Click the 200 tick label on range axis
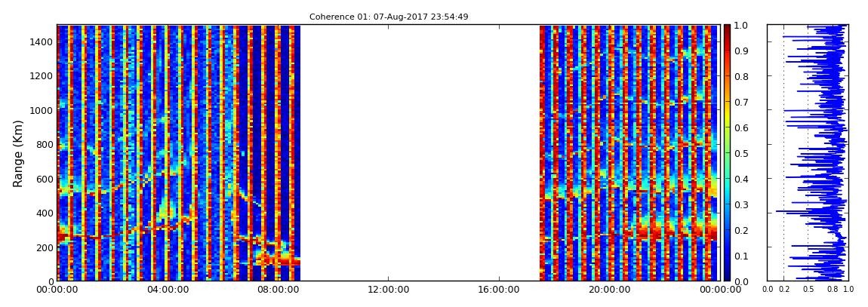The image size is (868, 307). click(44, 248)
